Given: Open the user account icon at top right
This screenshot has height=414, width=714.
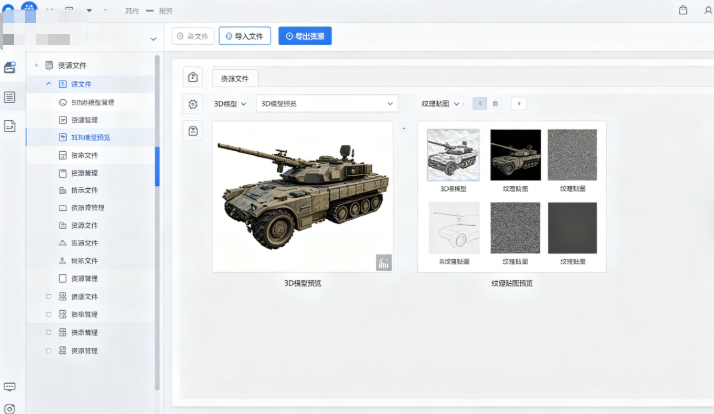Looking at the screenshot, I should (708, 11).
